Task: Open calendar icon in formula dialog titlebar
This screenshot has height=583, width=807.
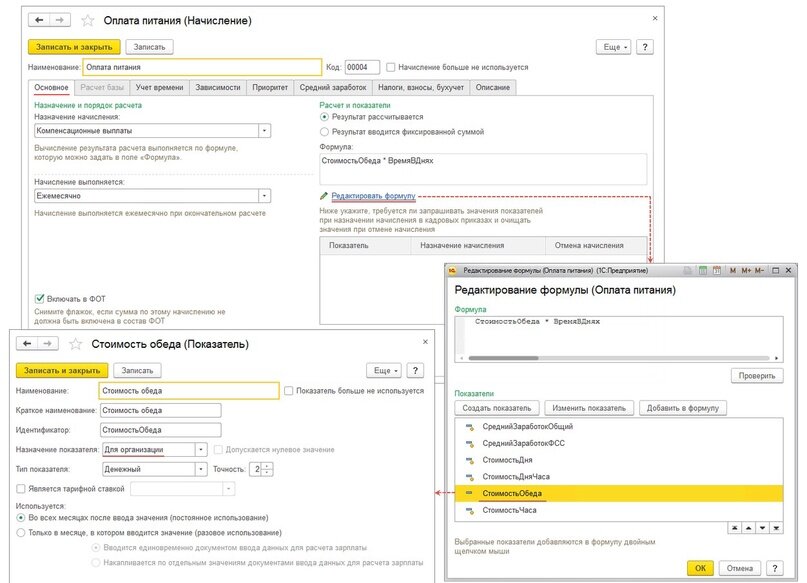Action: (717, 270)
